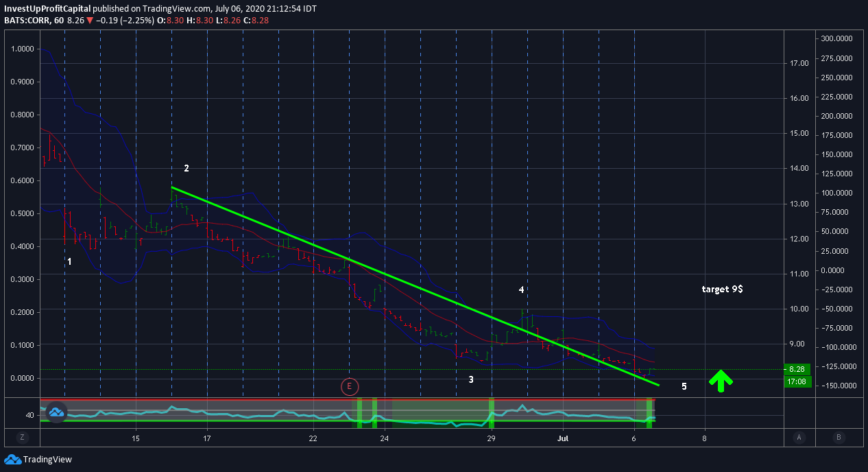Click wave label 1 on the chart
The image size is (868, 472).
[69, 261]
